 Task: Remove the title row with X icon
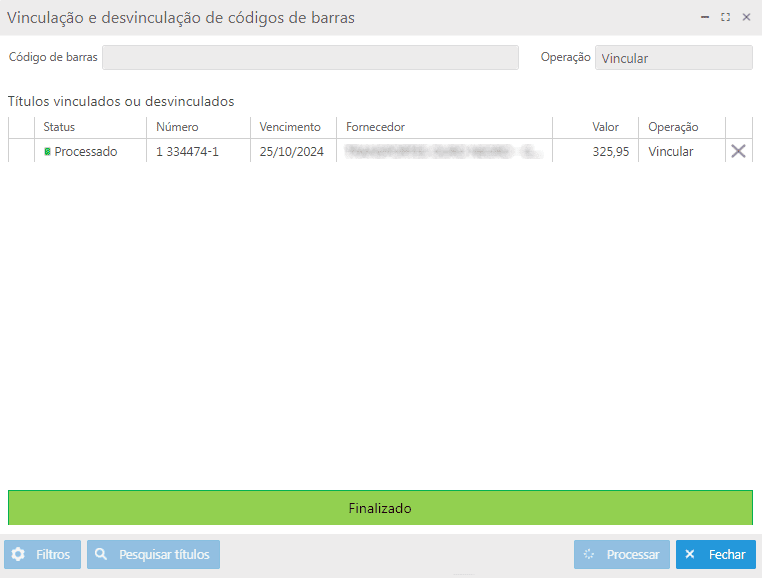click(738, 151)
